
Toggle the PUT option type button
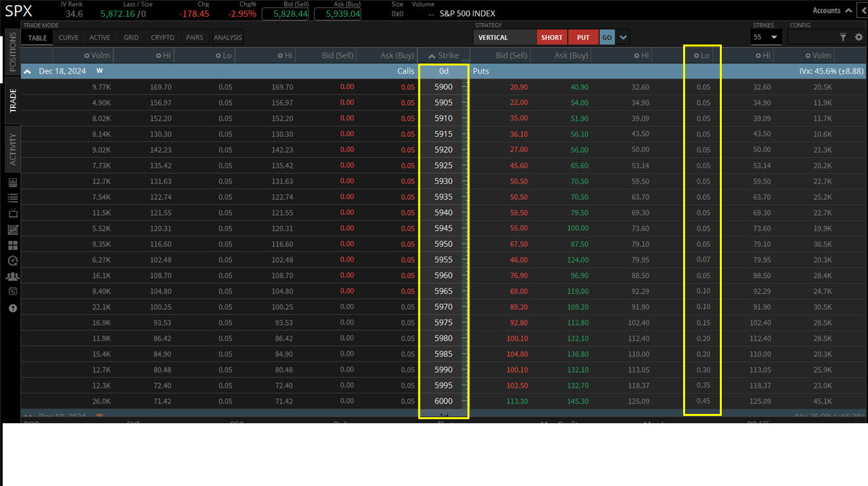tap(583, 37)
